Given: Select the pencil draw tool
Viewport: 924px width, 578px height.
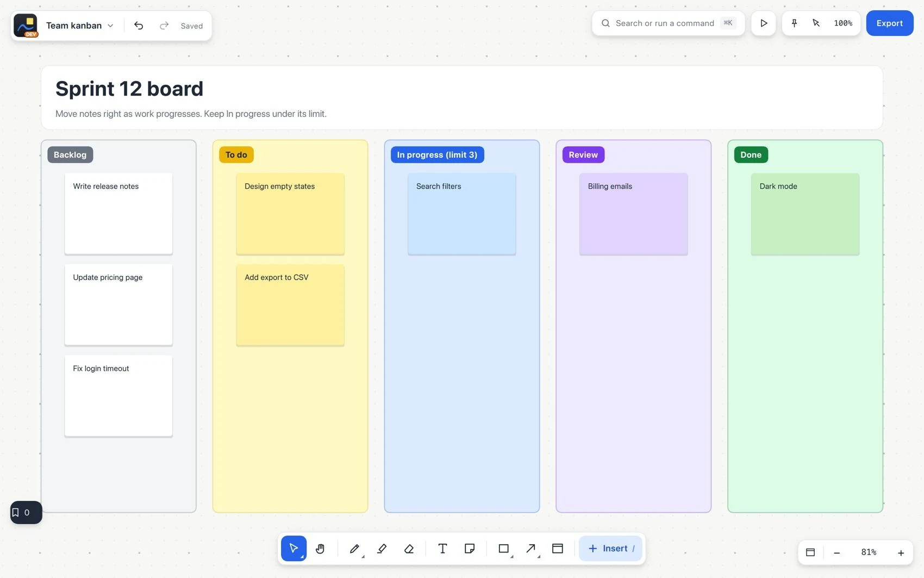Looking at the screenshot, I should (x=354, y=549).
